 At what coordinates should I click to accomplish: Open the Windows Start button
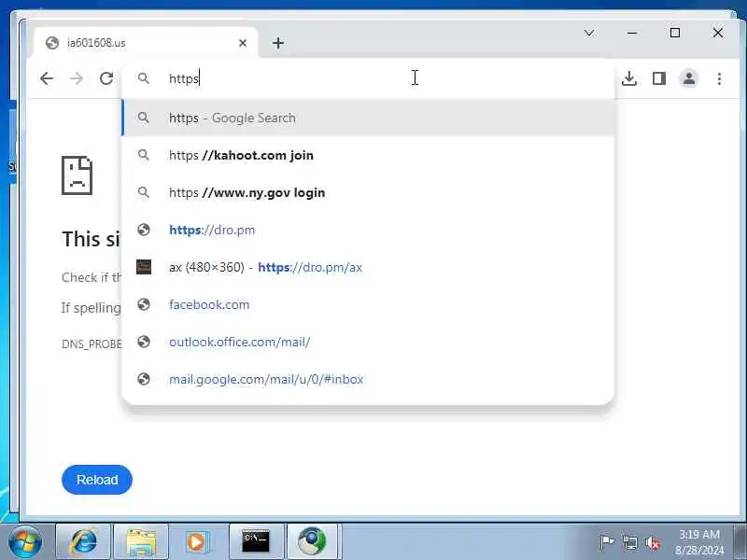coord(24,542)
